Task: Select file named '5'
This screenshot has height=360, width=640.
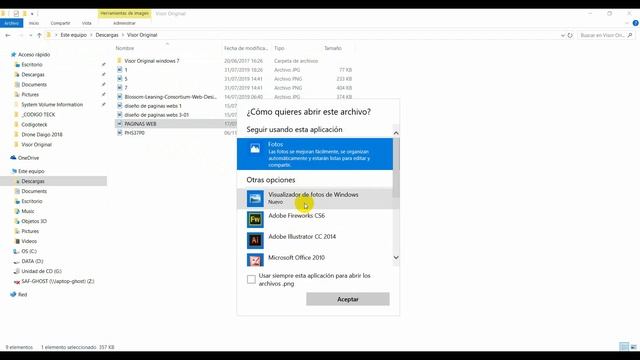Action: click(126, 79)
